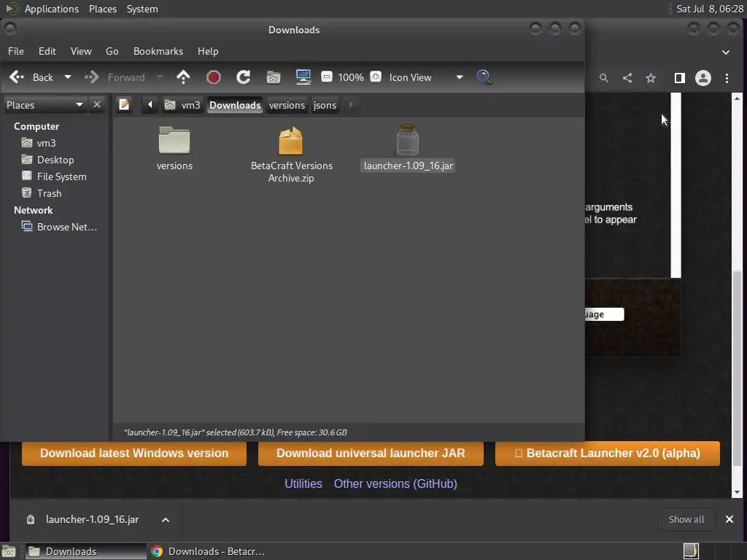Bookmark page with star icon
The image size is (747, 560).
tap(651, 78)
